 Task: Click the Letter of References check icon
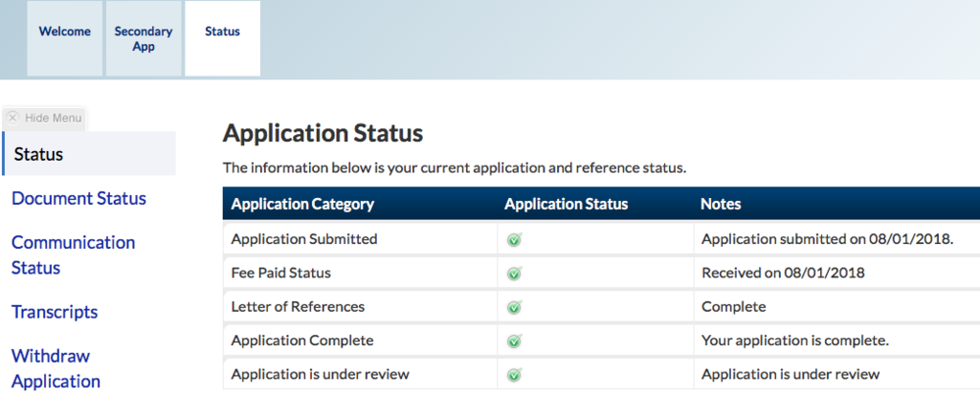coord(514,307)
